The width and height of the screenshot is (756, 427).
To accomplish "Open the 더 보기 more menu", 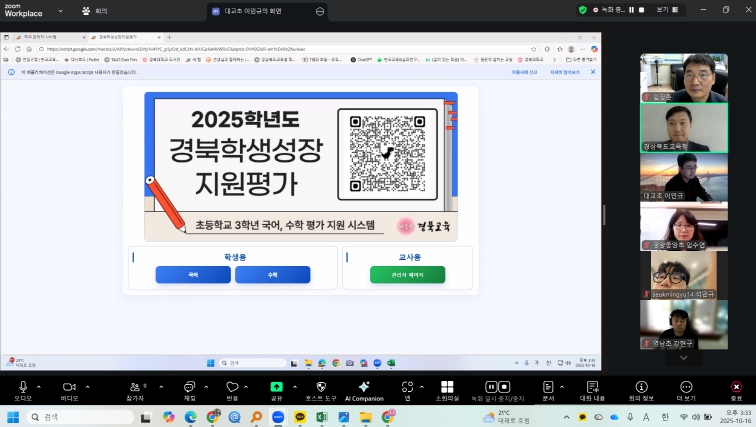I will (686, 387).
